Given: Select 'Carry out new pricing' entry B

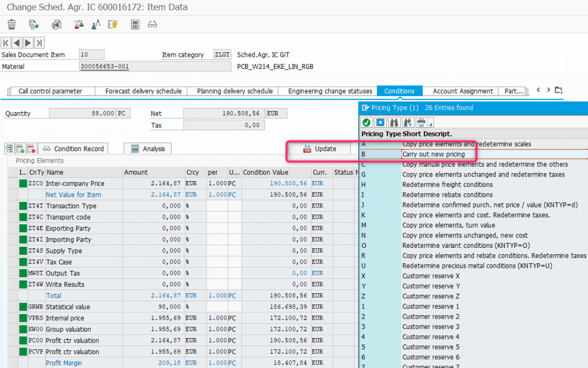Looking at the screenshot, I should click(433, 154).
